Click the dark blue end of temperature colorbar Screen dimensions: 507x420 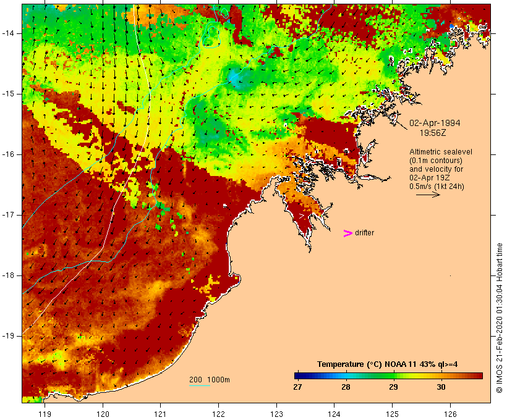click(299, 376)
